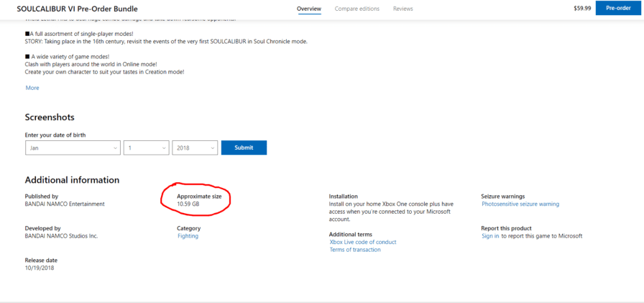Screen dimensions: 644x303
Task: Click the Pre-order button
Action: tap(618, 8)
